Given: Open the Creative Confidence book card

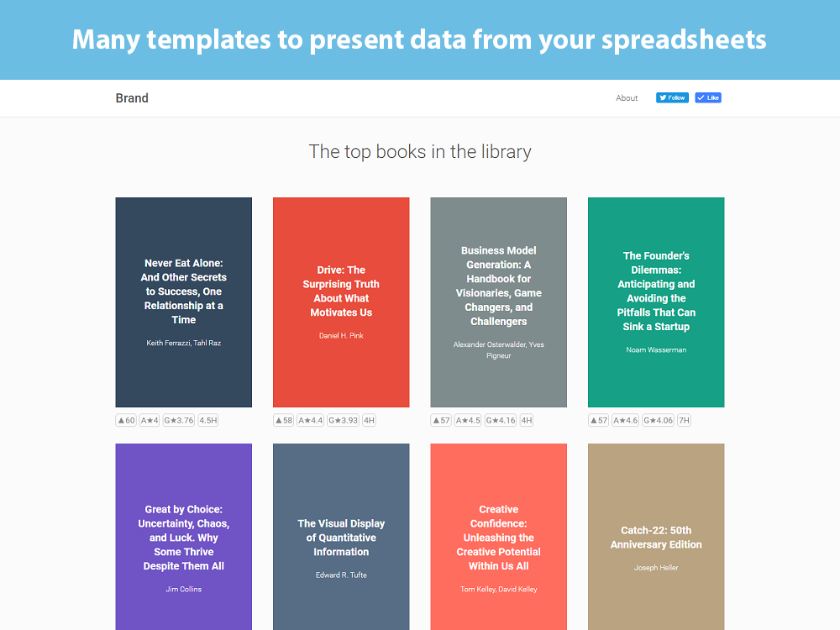Looking at the screenshot, I should pos(498,537).
